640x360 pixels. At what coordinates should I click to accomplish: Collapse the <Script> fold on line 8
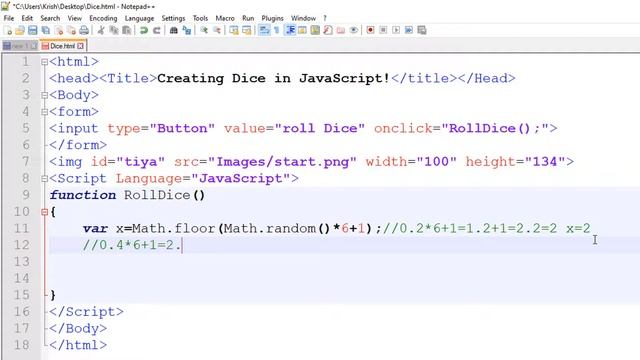click(44, 178)
